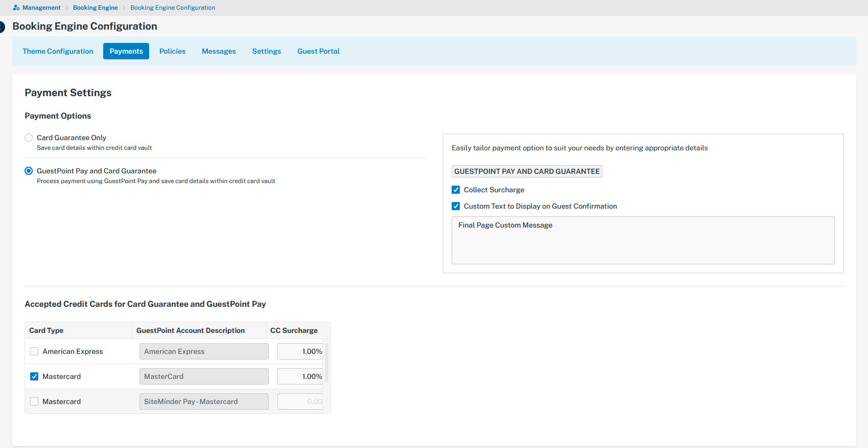Open the Guest Portal tab
Image resolution: width=868 pixels, height=448 pixels.
(x=318, y=51)
